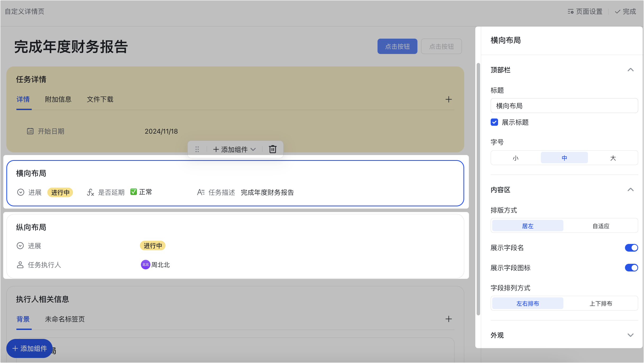
Task: Switch to the 未命名标签页 tab
Action: click(65, 319)
